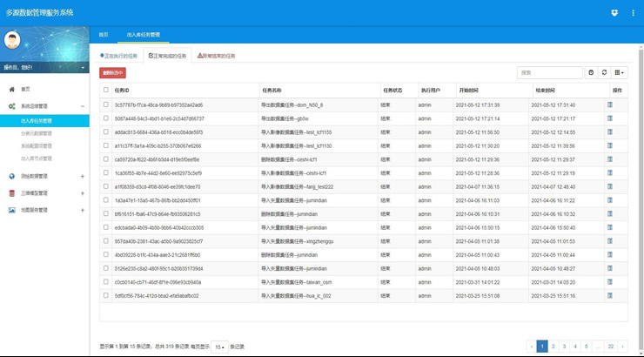Click the auto-refresh clock icon

coord(592,73)
